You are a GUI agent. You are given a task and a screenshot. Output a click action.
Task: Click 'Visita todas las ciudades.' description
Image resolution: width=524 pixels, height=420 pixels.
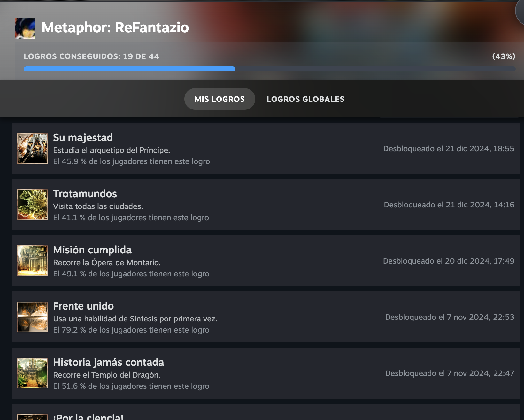[x=98, y=206]
